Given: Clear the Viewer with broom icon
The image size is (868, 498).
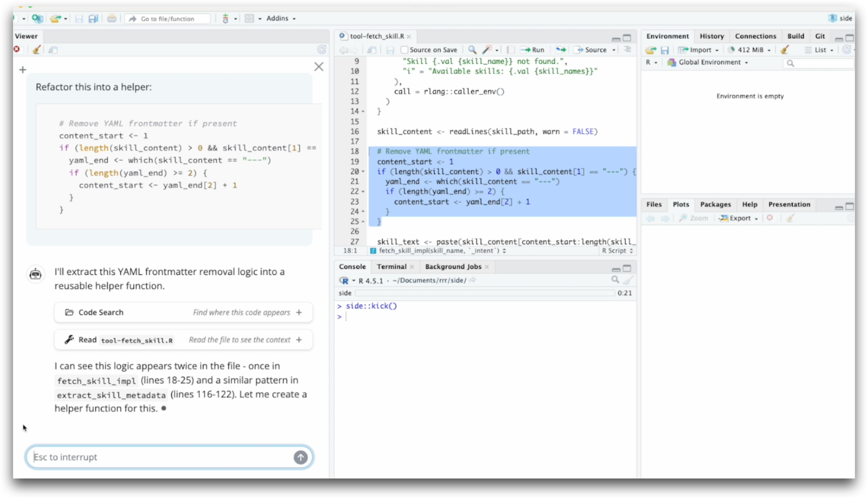Looking at the screenshot, I should tap(36, 50).
